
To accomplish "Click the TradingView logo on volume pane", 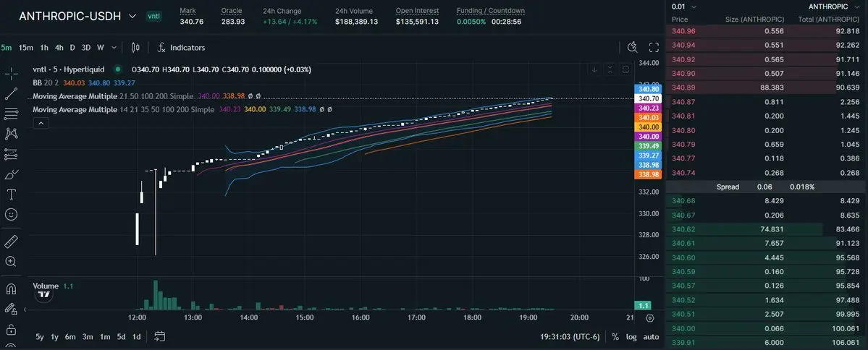I will [43, 294].
